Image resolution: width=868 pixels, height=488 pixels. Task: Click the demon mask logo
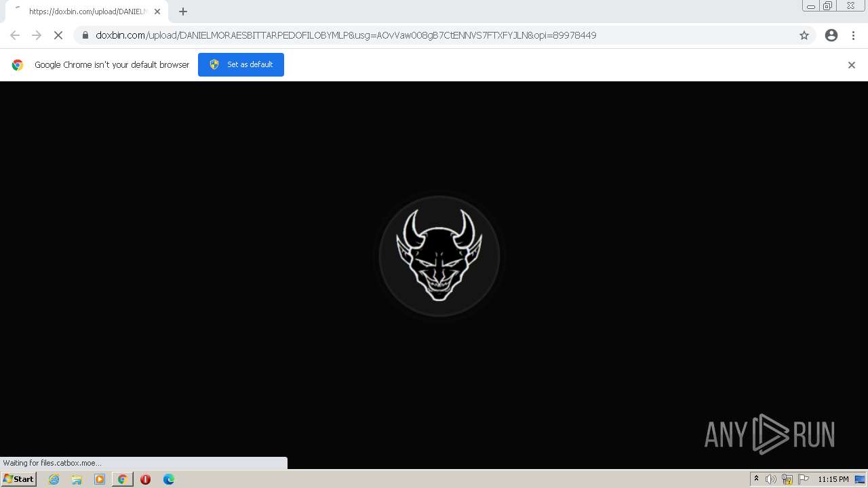click(x=439, y=256)
